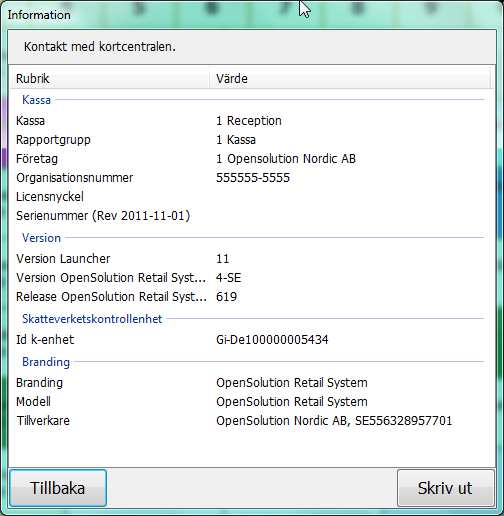
Task: Click the value OpenSolution Nordic AB, SE556328957701
Action: 334,421
